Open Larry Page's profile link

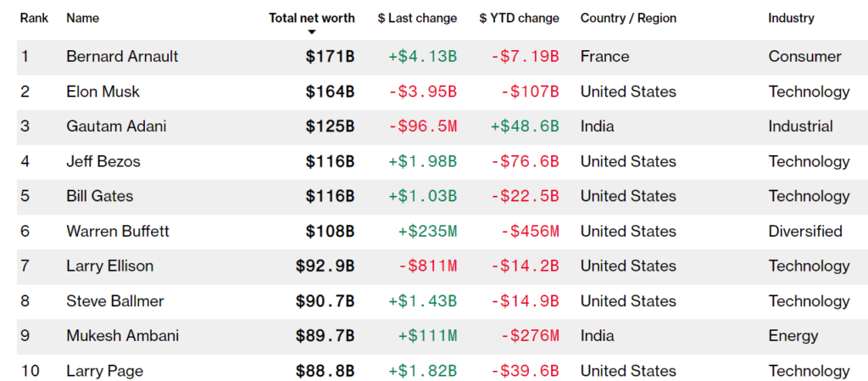pyautogui.click(x=104, y=371)
